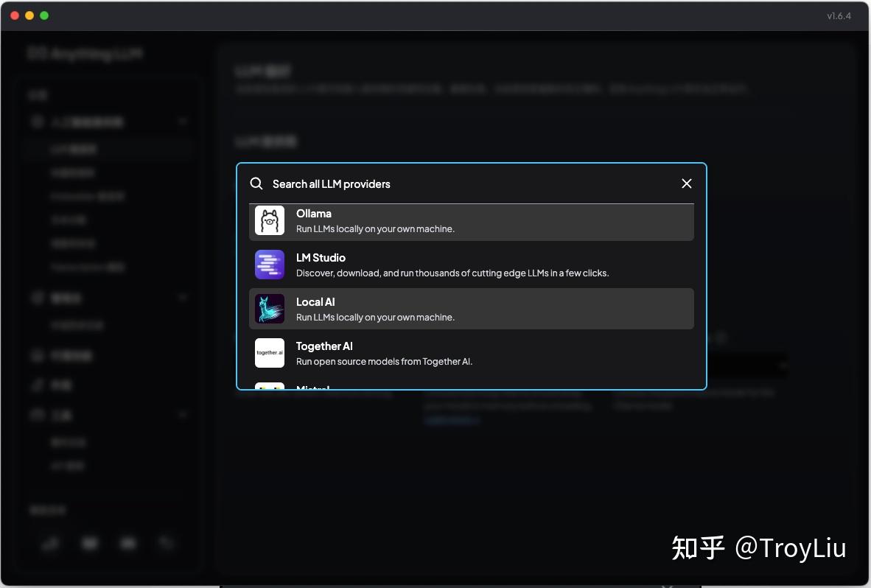Image resolution: width=871 pixels, height=588 pixels.
Task: Click the LM Studio purple logo
Action: (x=270, y=265)
